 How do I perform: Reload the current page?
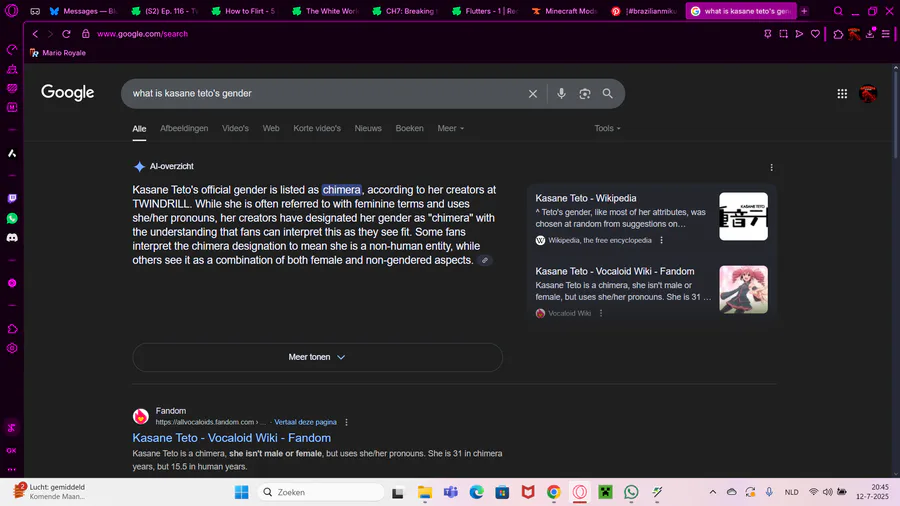67,34
